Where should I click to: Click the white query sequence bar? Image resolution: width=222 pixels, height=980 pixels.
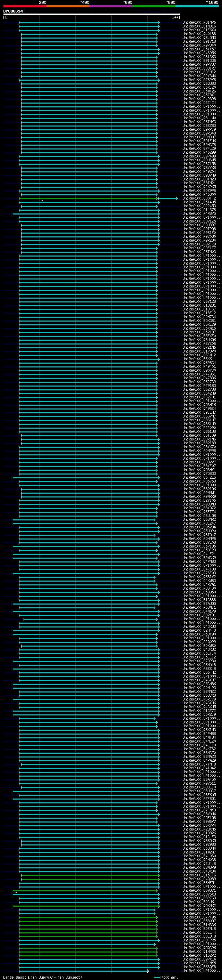(x=92, y=14)
